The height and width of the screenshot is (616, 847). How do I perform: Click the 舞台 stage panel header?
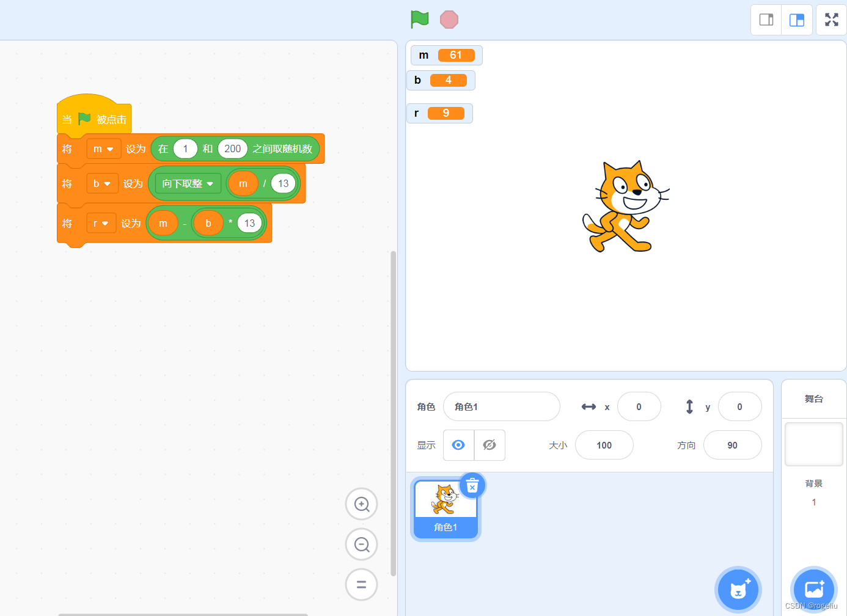[814, 399]
